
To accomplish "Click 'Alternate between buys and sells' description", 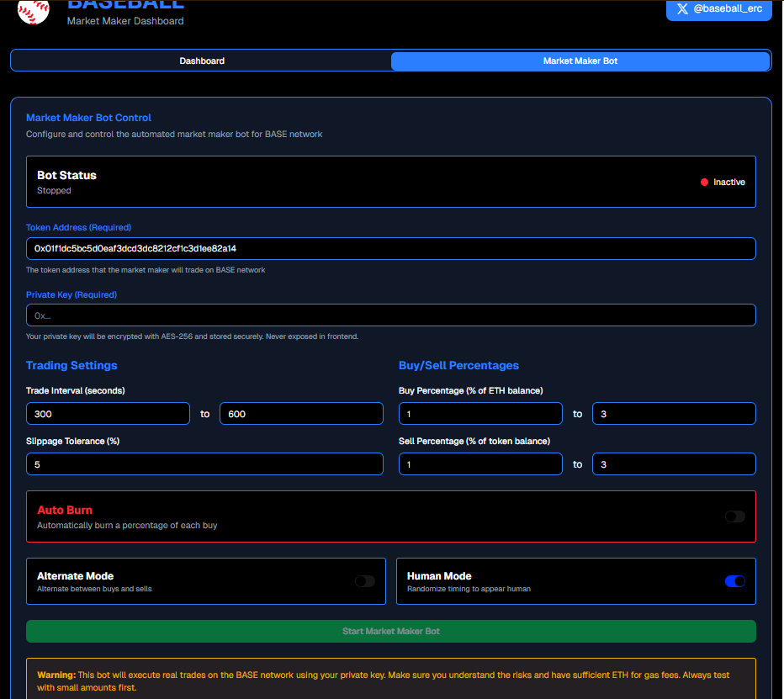I will (x=94, y=589).
